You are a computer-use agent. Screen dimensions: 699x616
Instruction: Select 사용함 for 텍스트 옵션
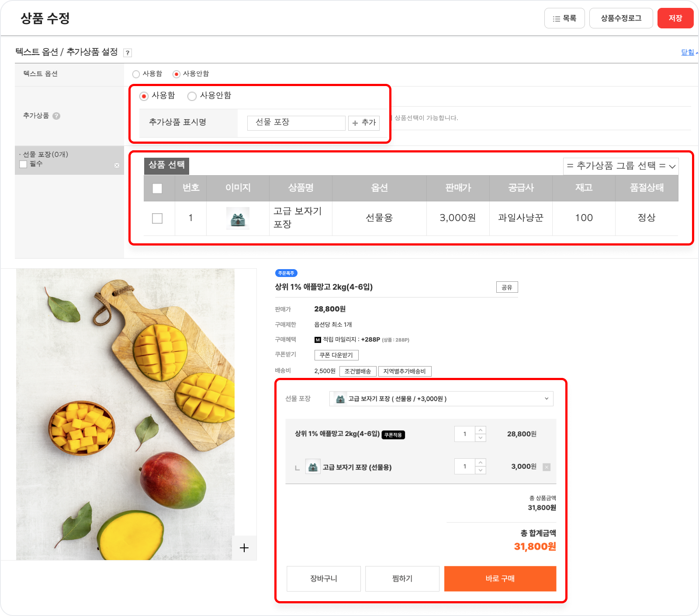point(136,74)
